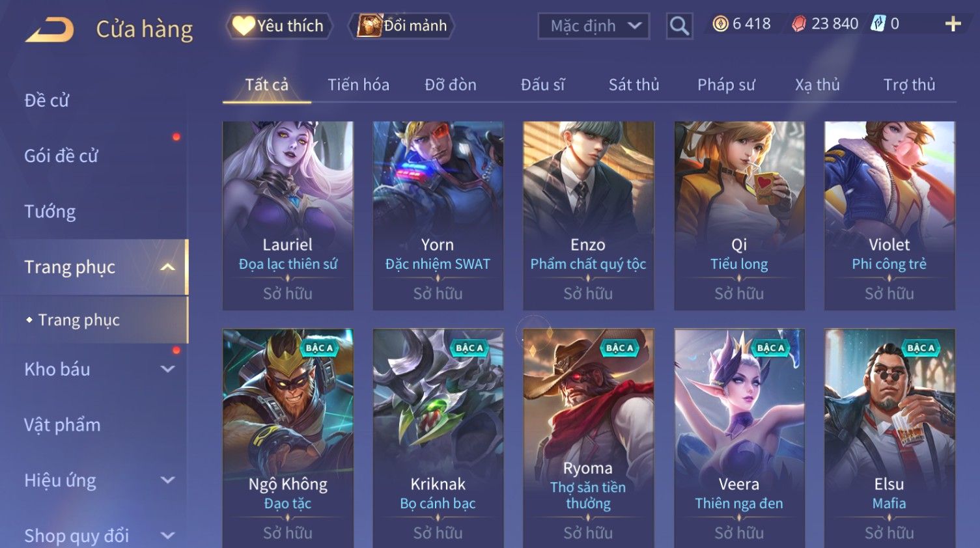Switch to the Sát thủ tab
Image resolution: width=980 pixels, height=548 pixels.
tap(634, 85)
